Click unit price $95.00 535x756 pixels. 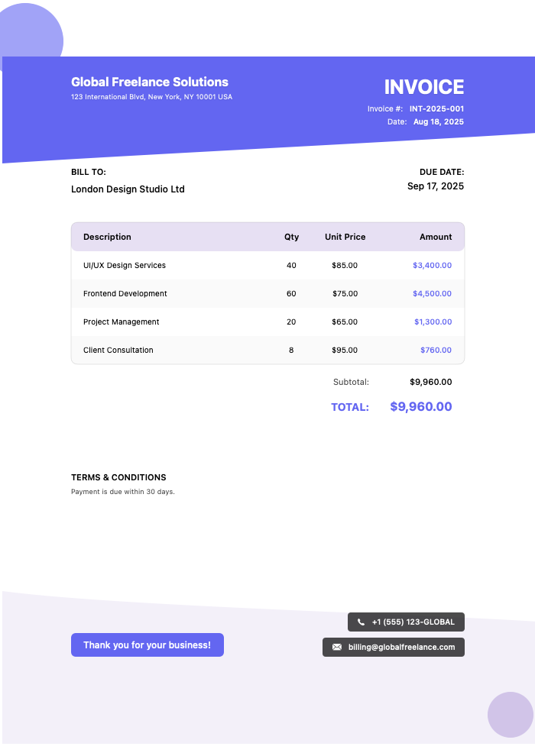pyautogui.click(x=345, y=350)
